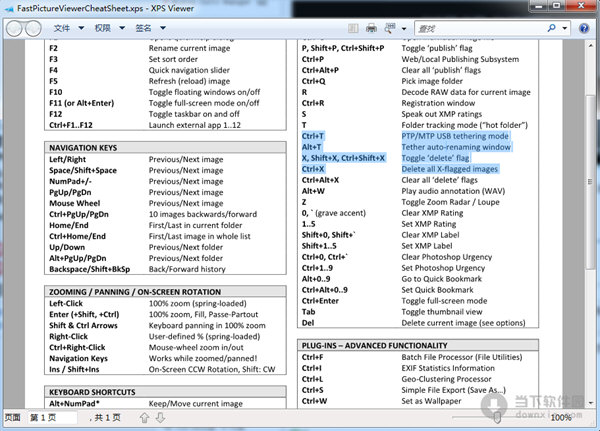
Task: Click 'Toggle floating windows on/off' text
Action: point(204,92)
